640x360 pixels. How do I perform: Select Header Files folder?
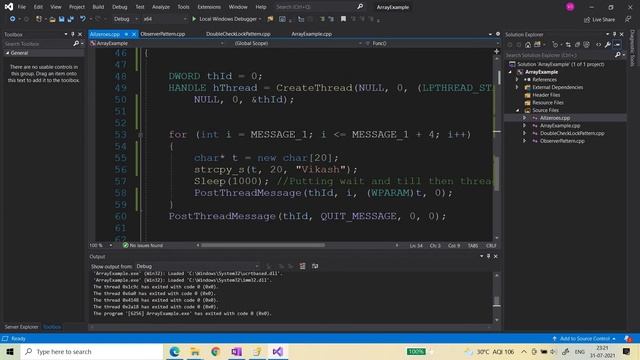pyautogui.click(x=546, y=95)
